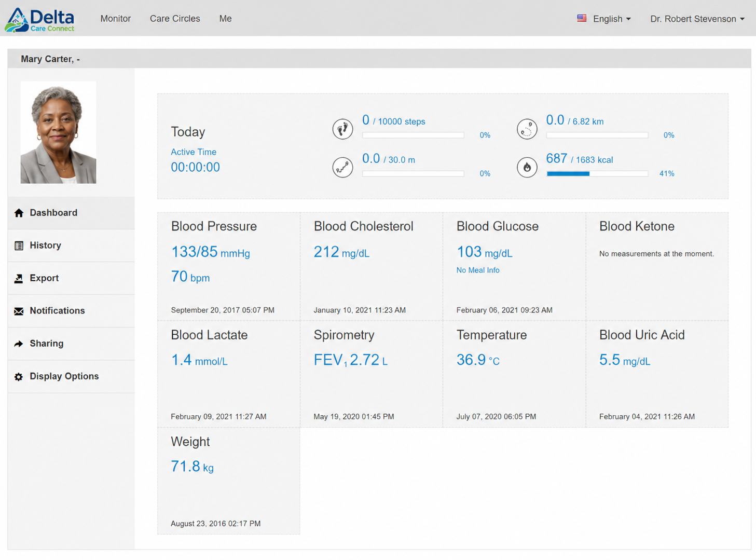Click the Notifications envelope icon
756x560 pixels.
point(19,311)
